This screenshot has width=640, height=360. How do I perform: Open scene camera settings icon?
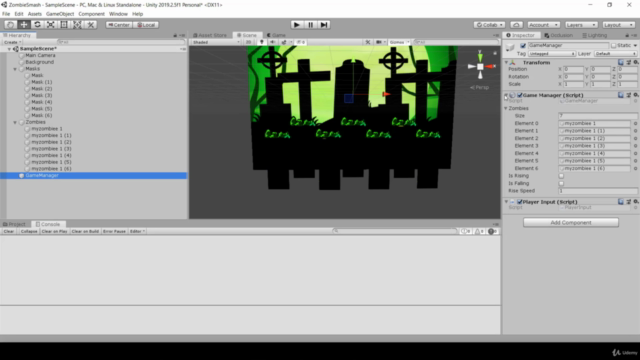380,42
